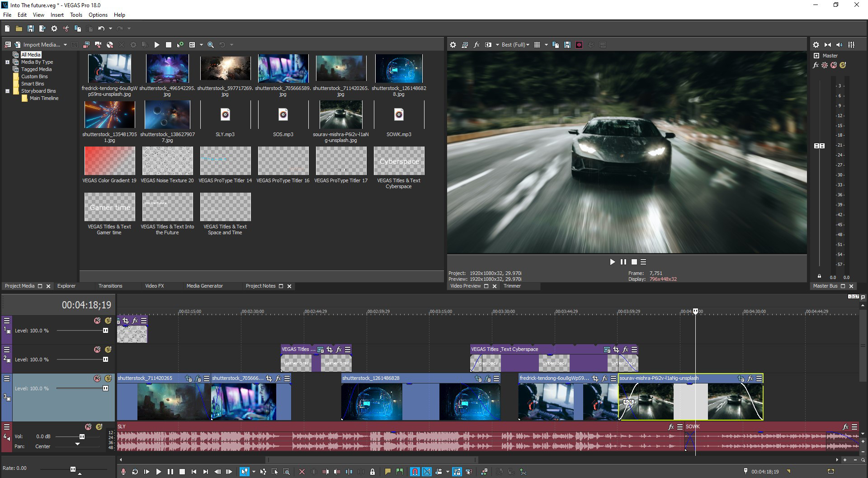Toggle snapping with the magnet icon
Image resolution: width=868 pixels, height=478 pixels.
point(415,471)
